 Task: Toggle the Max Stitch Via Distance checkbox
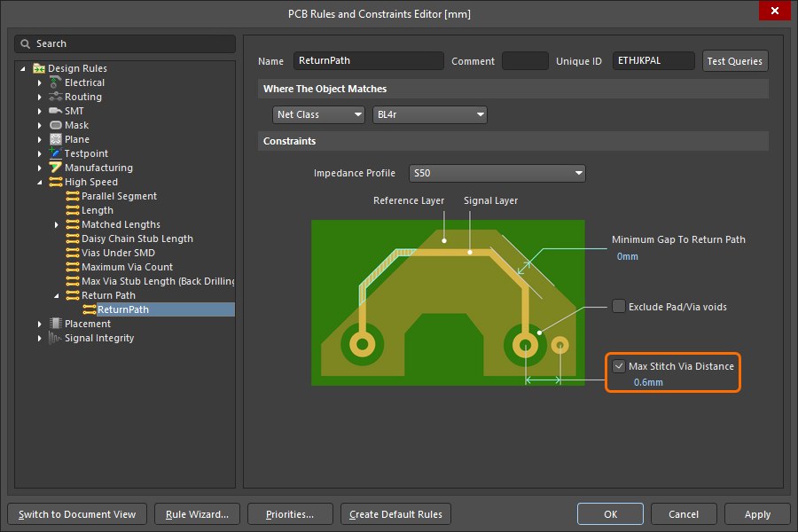click(x=619, y=366)
